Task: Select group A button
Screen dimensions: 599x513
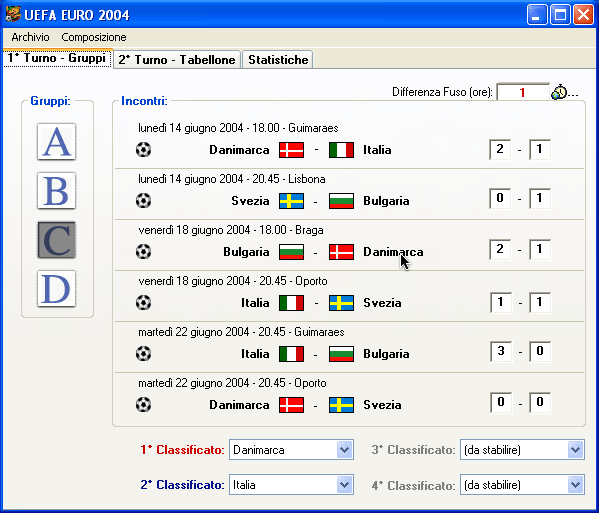Action: 57,141
